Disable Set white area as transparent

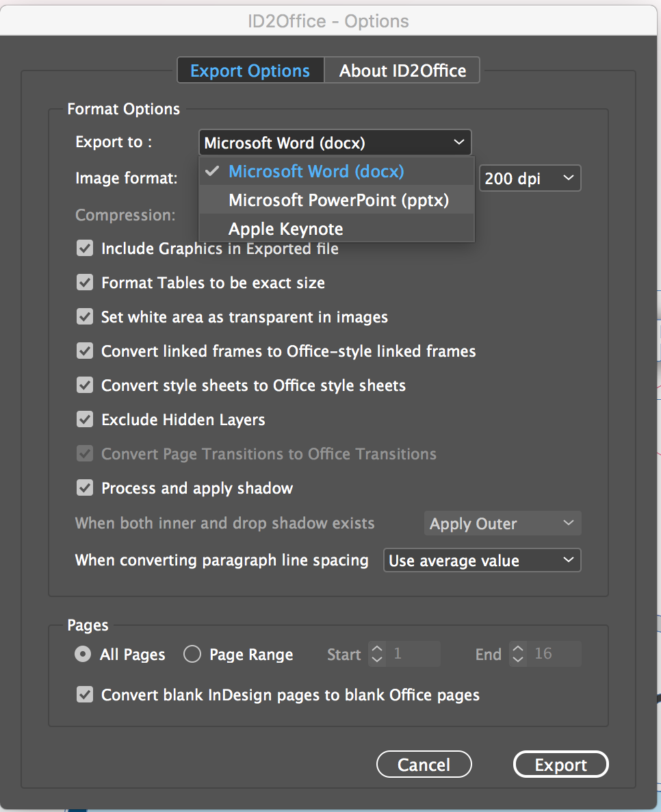[x=85, y=317]
